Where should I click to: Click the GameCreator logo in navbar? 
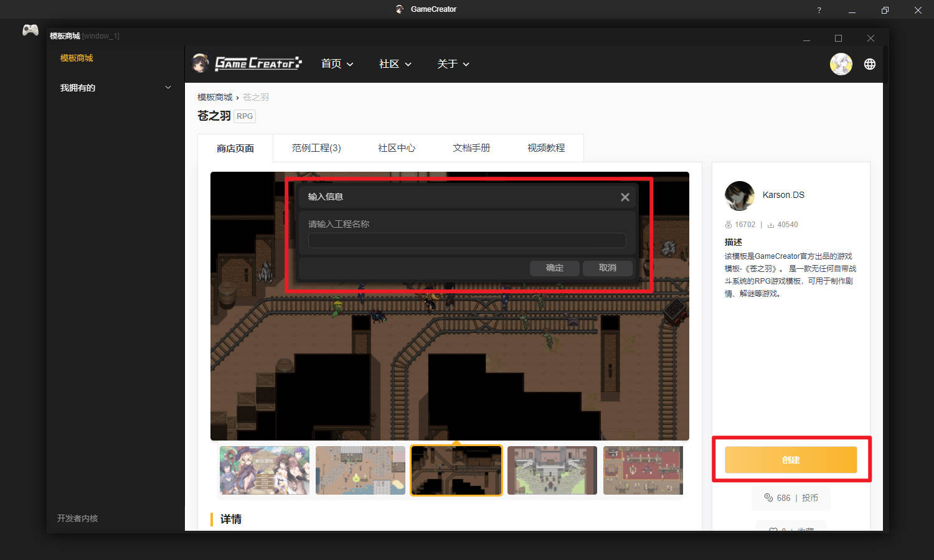pos(247,63)
